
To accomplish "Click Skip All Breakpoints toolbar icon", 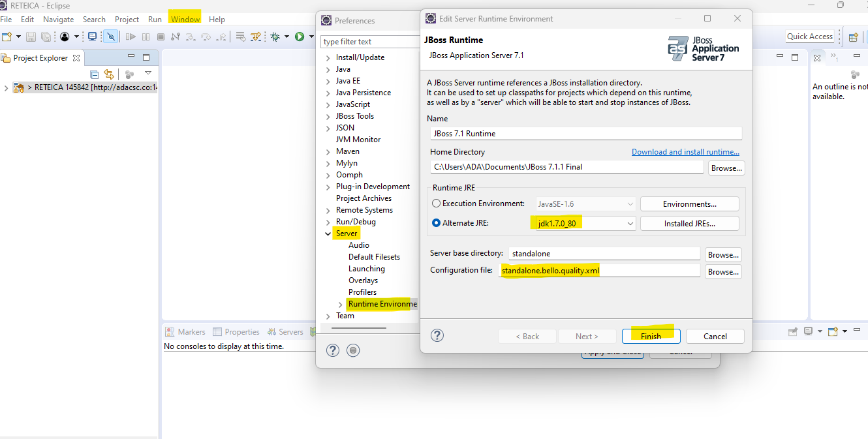I will click(x=111, y=37).
